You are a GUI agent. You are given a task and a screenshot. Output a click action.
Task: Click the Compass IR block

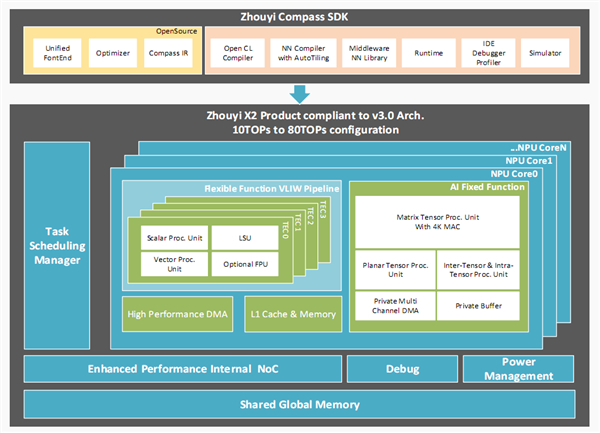tap(168, 53)
